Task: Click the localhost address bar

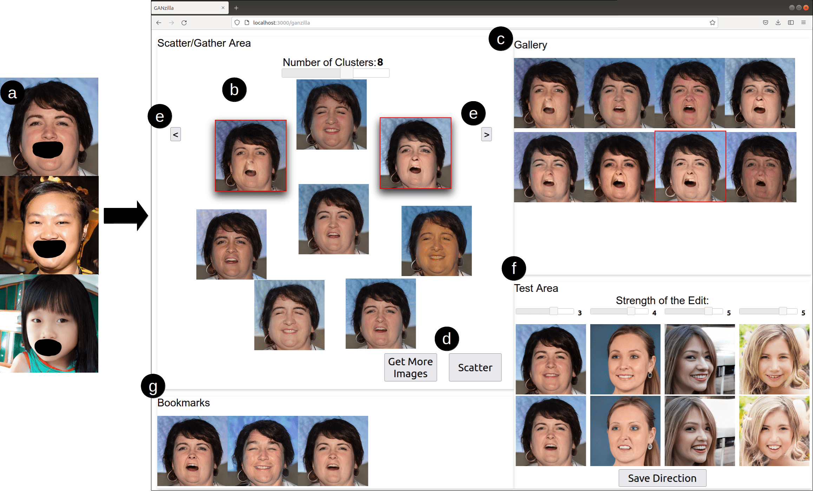Action: pos(457,22)
